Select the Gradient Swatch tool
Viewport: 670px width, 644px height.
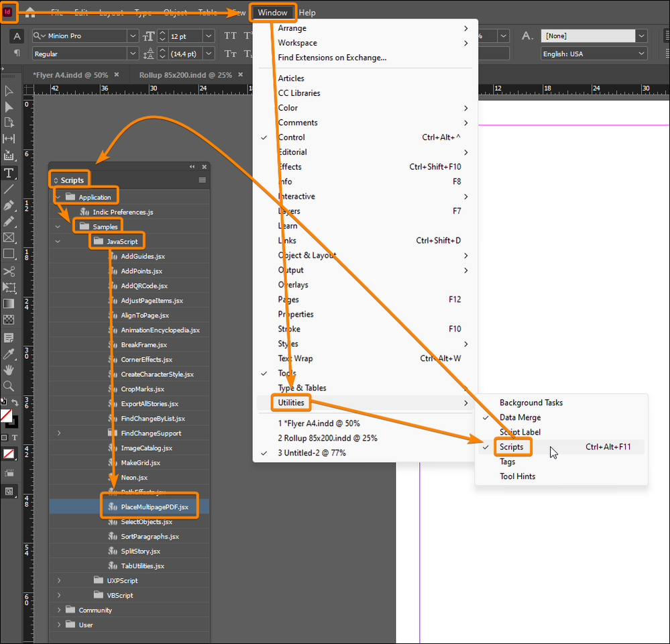9,304
